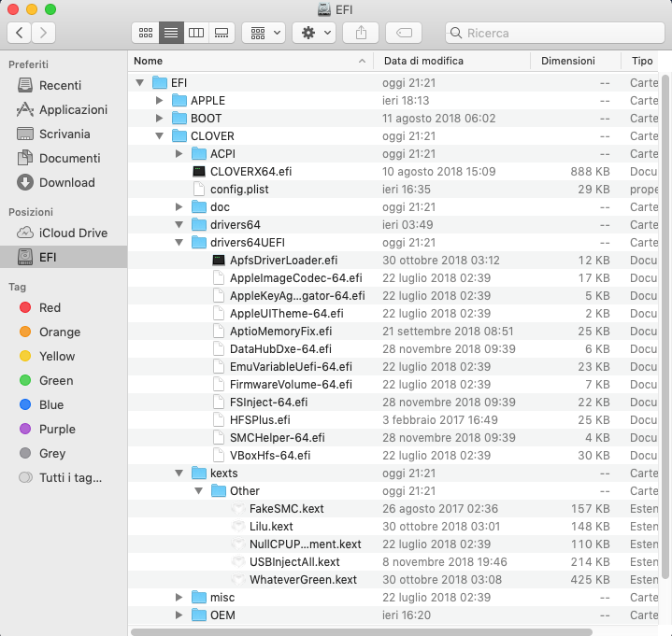Switch to icon view
672x636 pixels.
coord(145,33)
